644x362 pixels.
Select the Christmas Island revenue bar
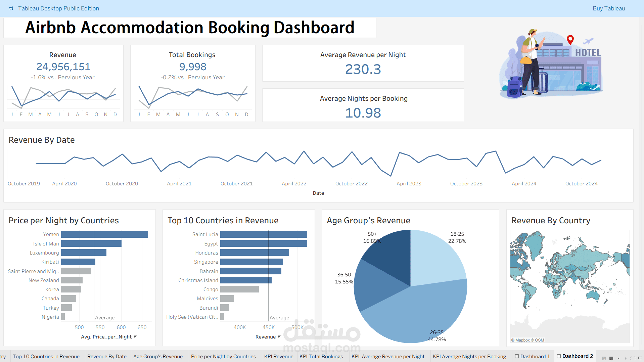click(246, 280)
